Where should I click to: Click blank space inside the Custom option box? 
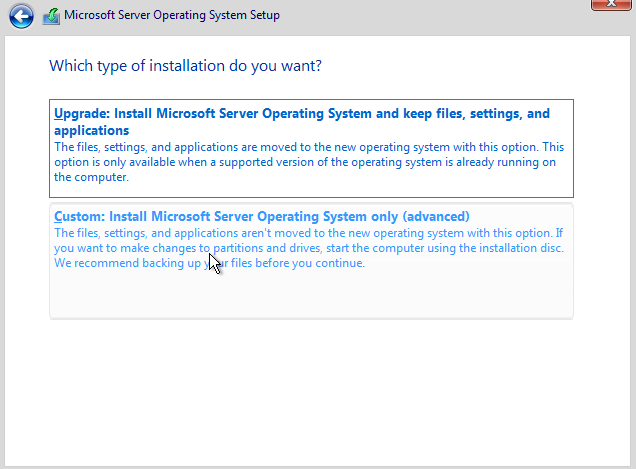[x=311, y=295]
